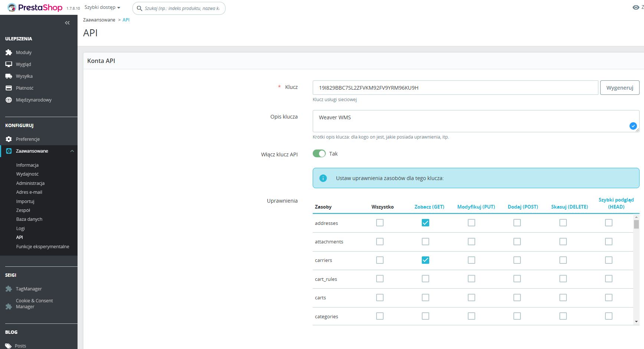Go to Wydajność submenu

coord(27,174)
